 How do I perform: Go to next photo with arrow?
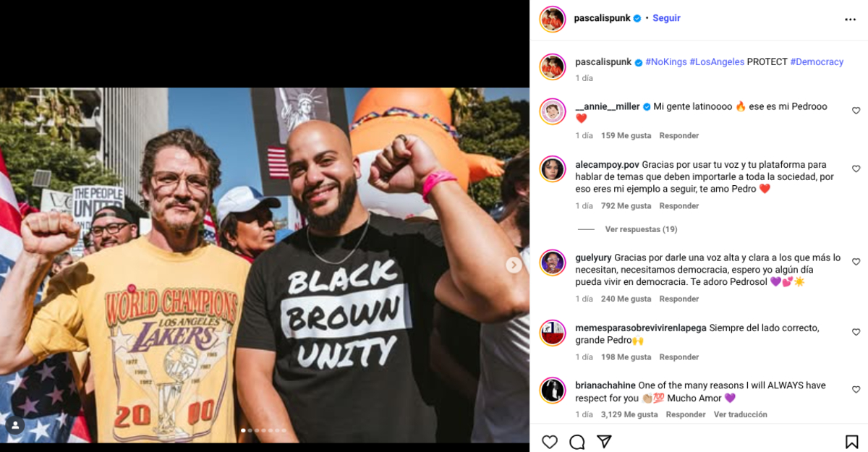tap(514, 265)
